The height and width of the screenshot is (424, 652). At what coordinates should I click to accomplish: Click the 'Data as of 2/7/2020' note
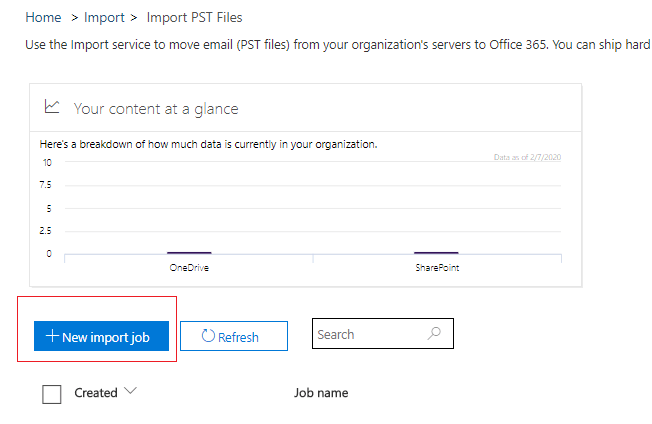pyautogui.click(x=527, y=156)
